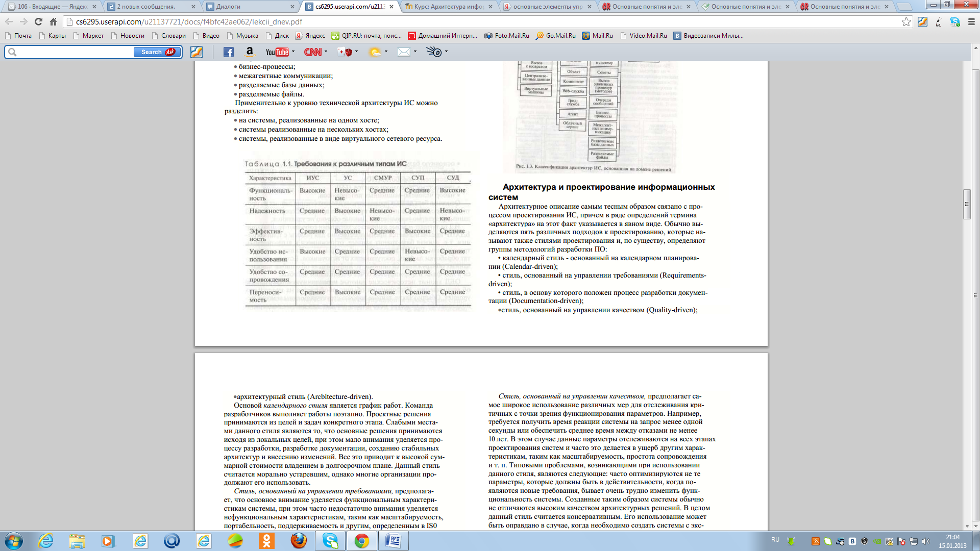Open the weather icon in Ask toolbar
Viewport: 980px width, 551px height.
click(375, 52)
